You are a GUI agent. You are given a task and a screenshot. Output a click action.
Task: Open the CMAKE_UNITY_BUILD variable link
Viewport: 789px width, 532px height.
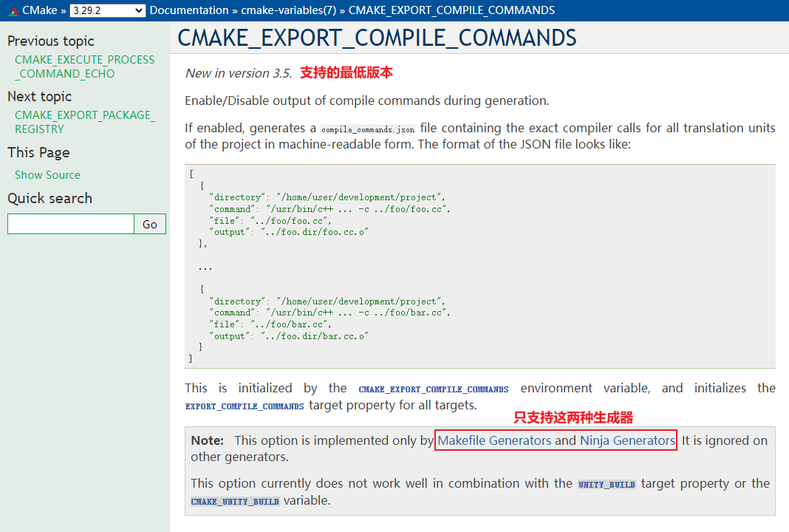click(x=235, y=501)
